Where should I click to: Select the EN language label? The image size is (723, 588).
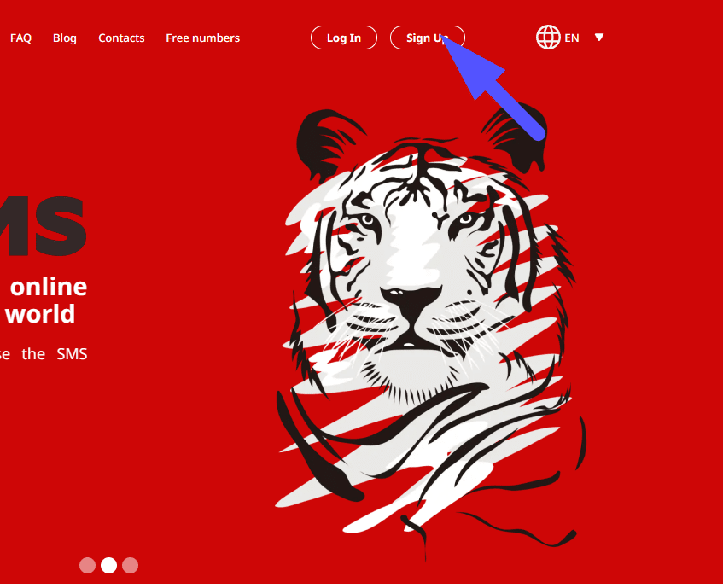point(572,38)
